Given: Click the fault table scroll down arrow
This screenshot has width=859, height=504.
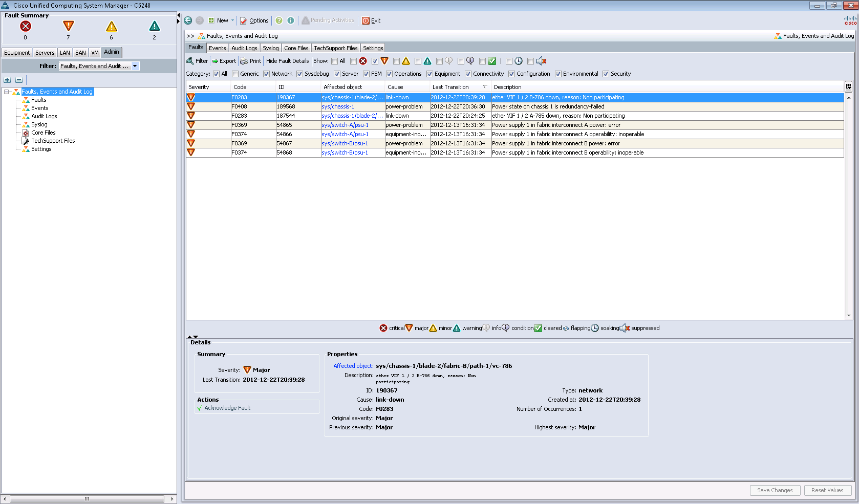Looking at the screenshot, I should pyautogui.click(x=849, y=316).
